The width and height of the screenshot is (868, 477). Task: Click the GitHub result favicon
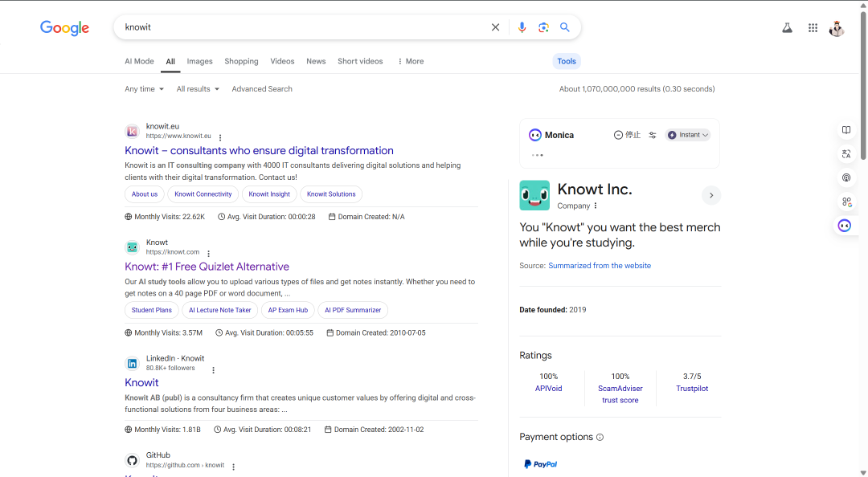(x=132, y=460)
